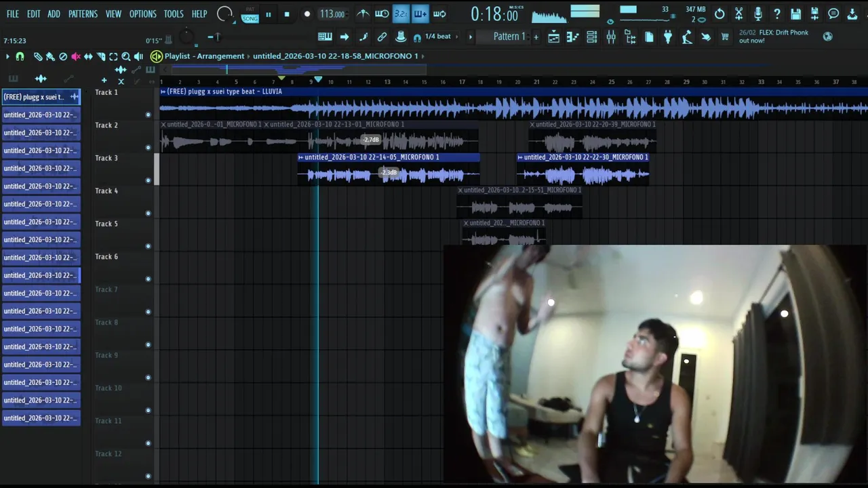868x488 pixels.
Task: Open the shopping cart content library
Action: pos(725,37)
